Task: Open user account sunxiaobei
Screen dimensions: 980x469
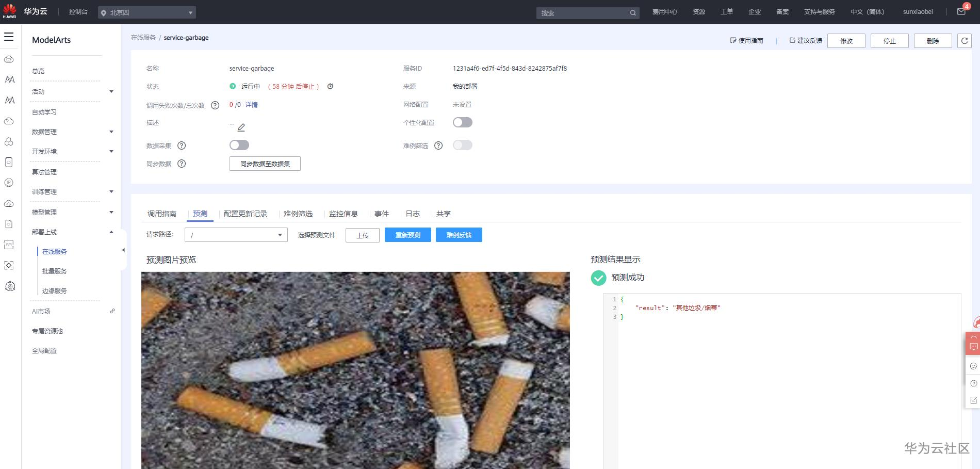Action: [918, 12]
